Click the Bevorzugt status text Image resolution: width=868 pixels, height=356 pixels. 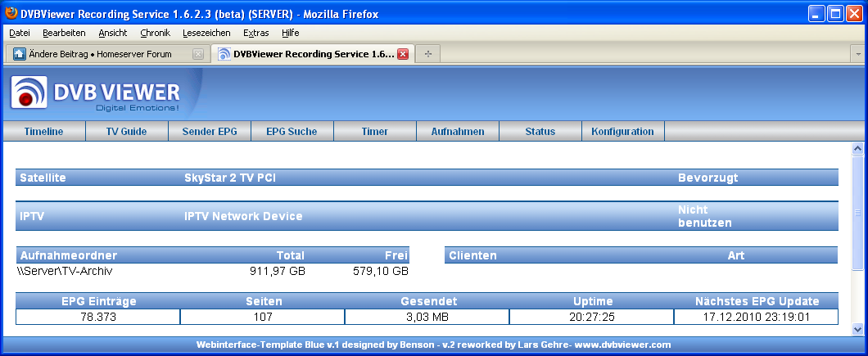(708, 178)
